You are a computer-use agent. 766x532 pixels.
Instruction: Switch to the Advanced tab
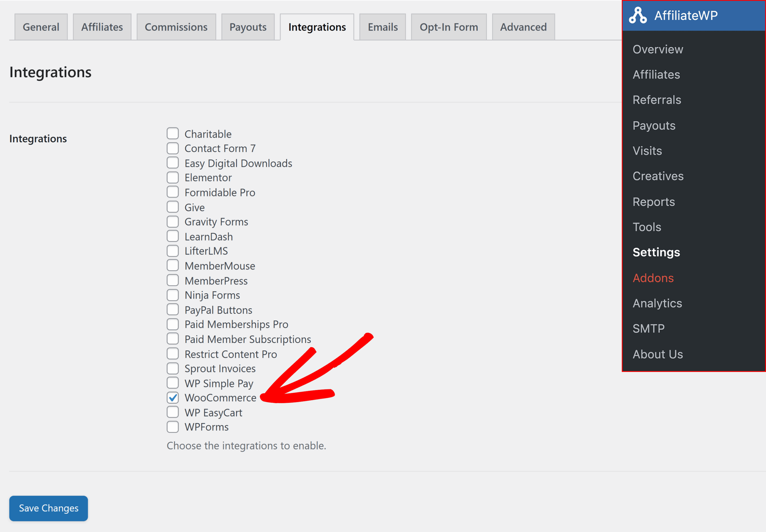point(523,27)
